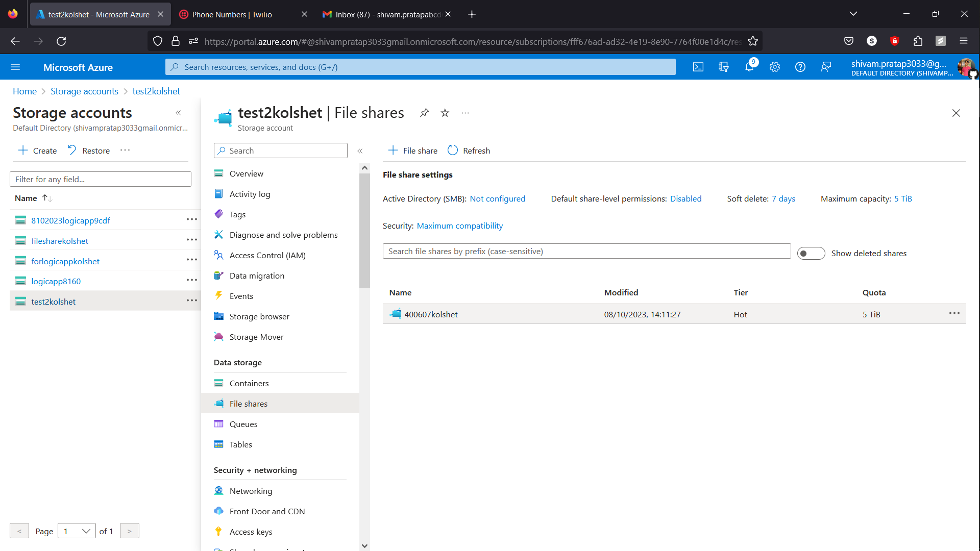
Task: Launch the Storage browser
Action: pos(259,316)
